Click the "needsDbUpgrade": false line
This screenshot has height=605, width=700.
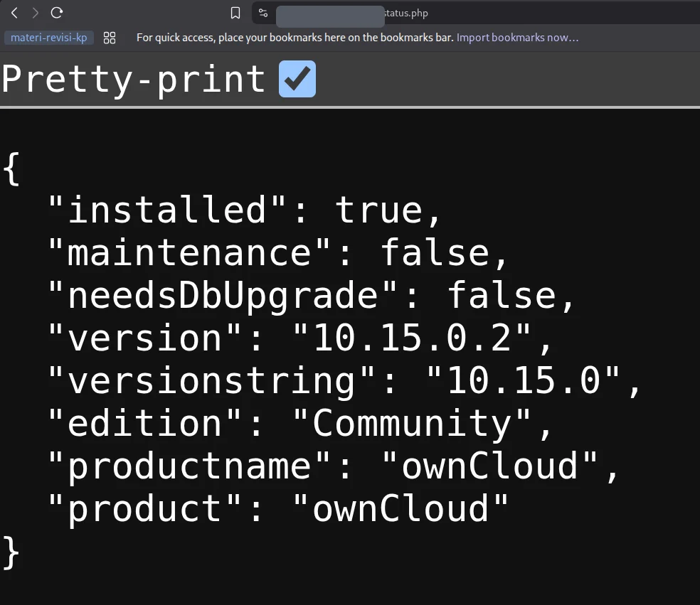(x=311, y=296)
